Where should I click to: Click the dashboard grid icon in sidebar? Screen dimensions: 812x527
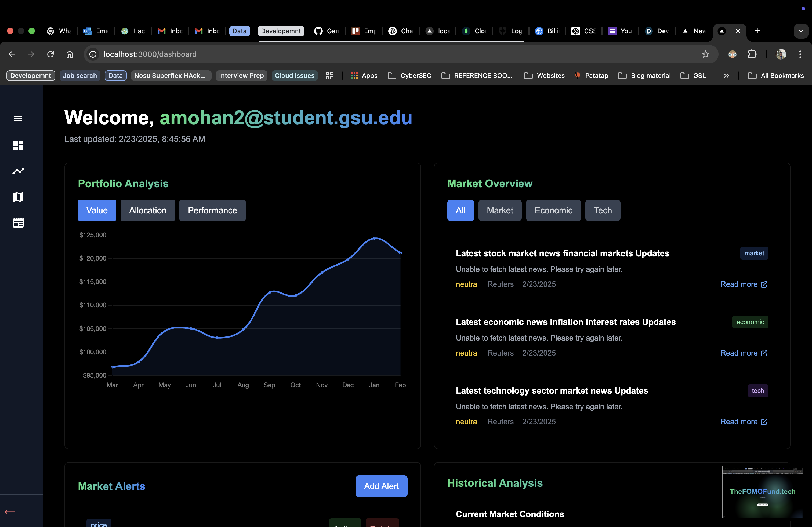[18, 145]
